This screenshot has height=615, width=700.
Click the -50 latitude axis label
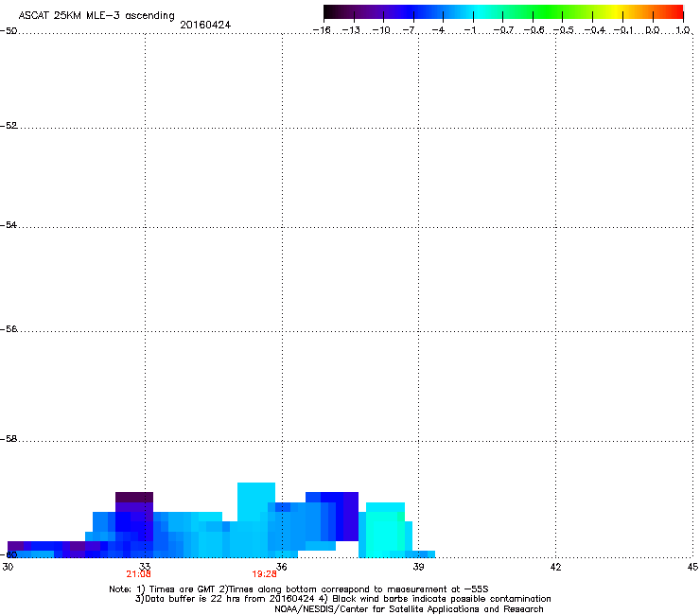(x=9, y=31)
